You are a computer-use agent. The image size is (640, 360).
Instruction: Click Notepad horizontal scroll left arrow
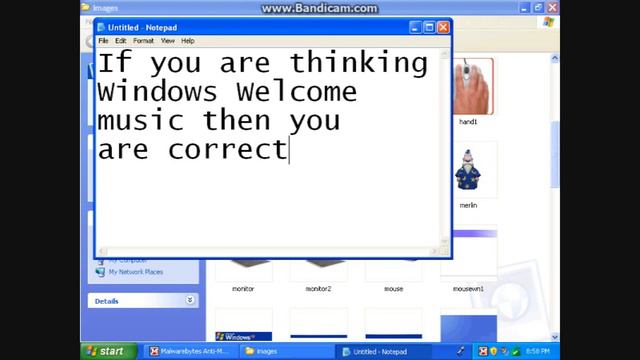point(102,251)
